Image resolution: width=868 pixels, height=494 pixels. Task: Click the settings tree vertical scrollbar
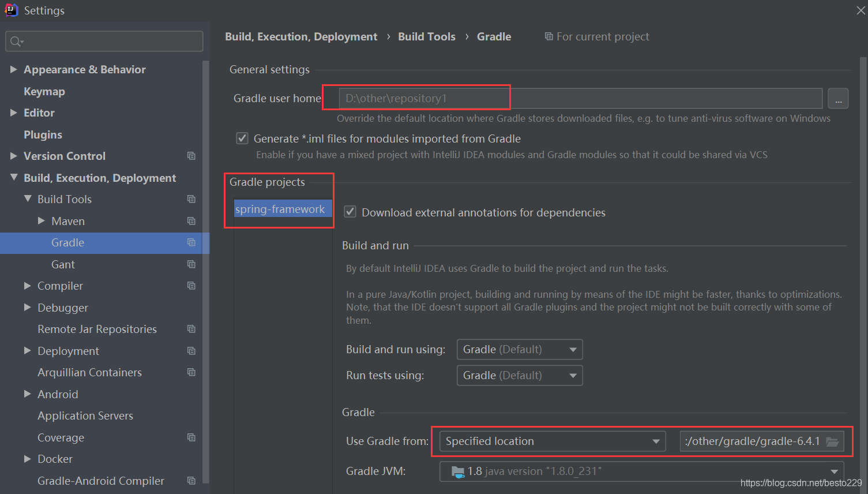click(x=205, y=271)
